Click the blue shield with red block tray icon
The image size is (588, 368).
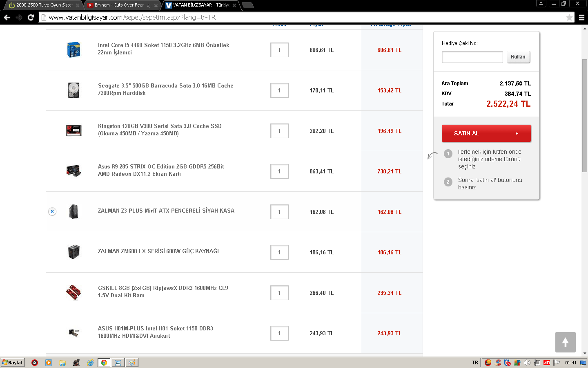(x=508, y=363)
